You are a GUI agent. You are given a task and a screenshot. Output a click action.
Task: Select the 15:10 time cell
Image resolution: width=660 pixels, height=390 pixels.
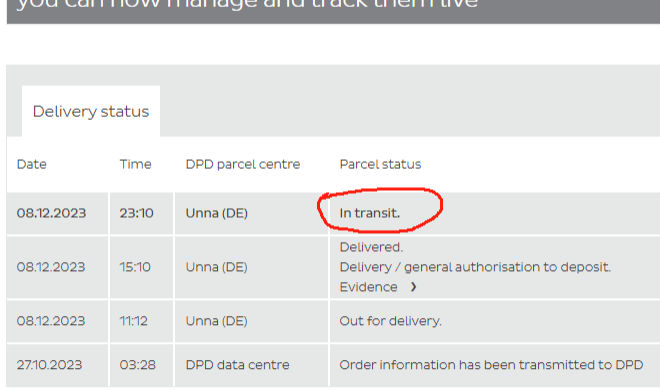pyautogui.click(x=135, y=267)
